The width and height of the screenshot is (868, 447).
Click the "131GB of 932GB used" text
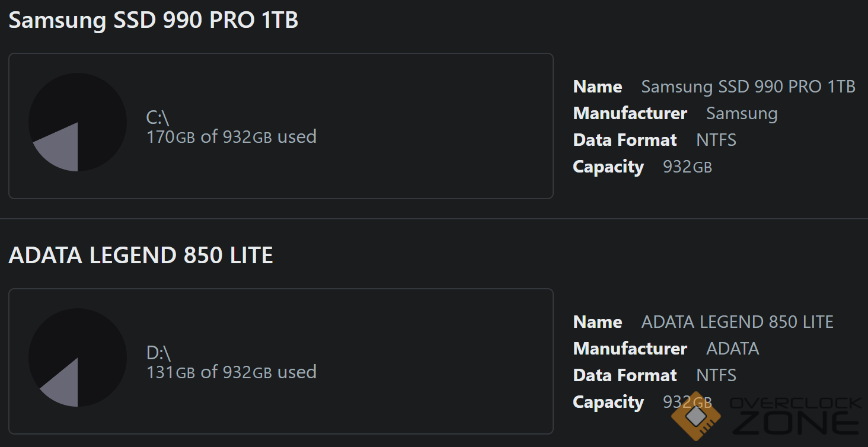(231, 372)
